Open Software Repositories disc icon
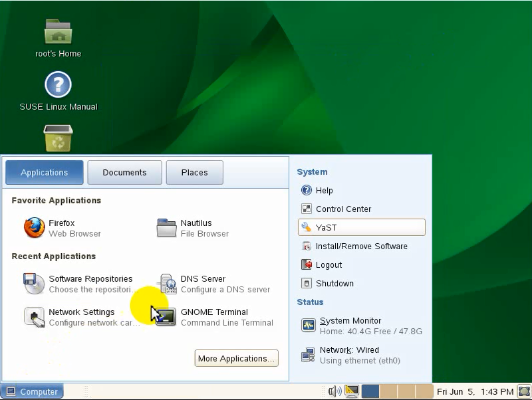The width and height of the screenshot is (532, 400). [x=34, y=284]
